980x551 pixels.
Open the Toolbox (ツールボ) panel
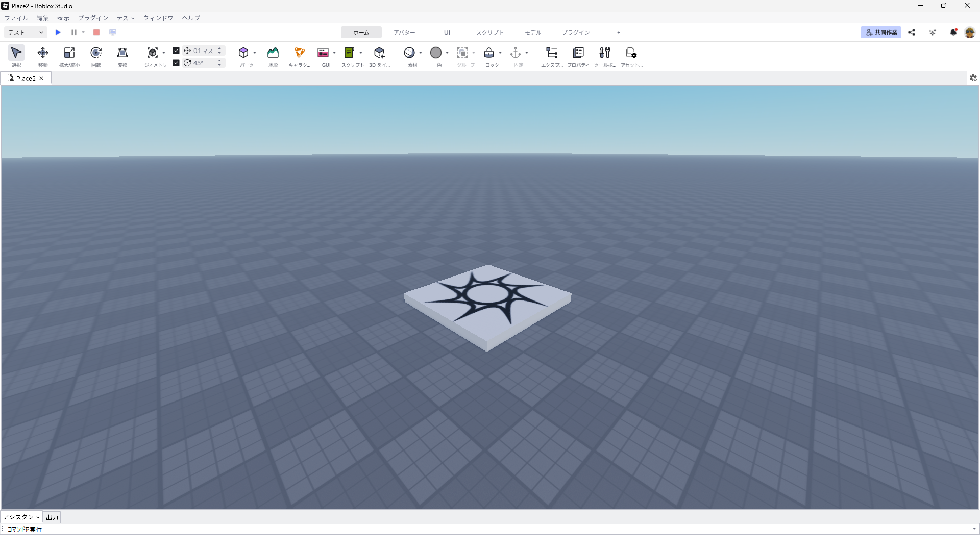(605, 53)
